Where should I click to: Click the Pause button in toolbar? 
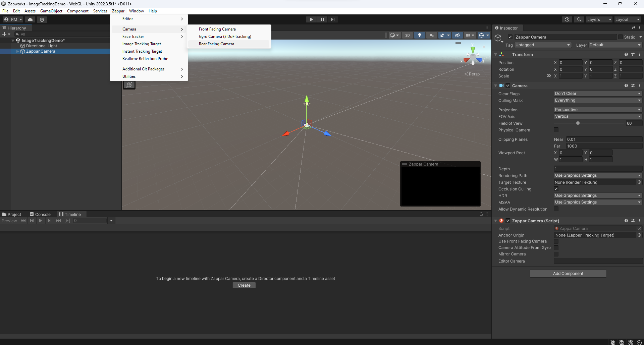pos(322,19)
